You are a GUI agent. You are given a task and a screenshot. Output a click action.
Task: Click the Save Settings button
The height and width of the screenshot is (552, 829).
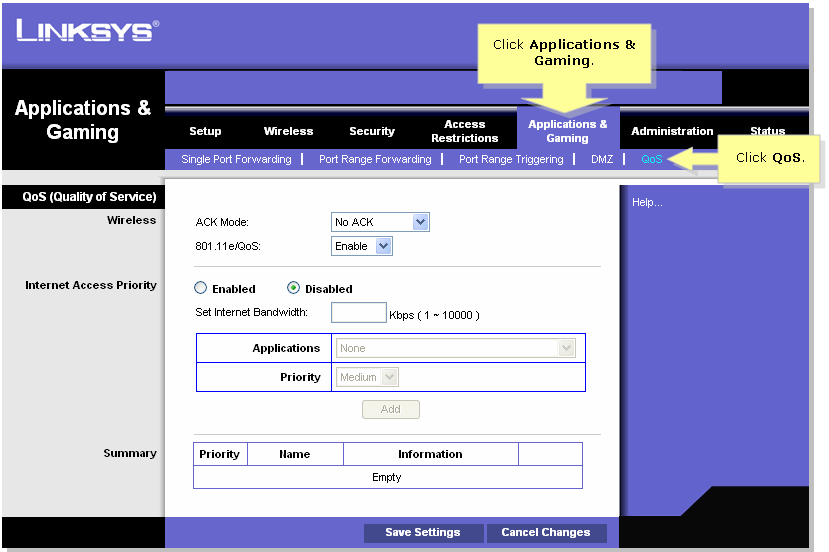point(423,532)
